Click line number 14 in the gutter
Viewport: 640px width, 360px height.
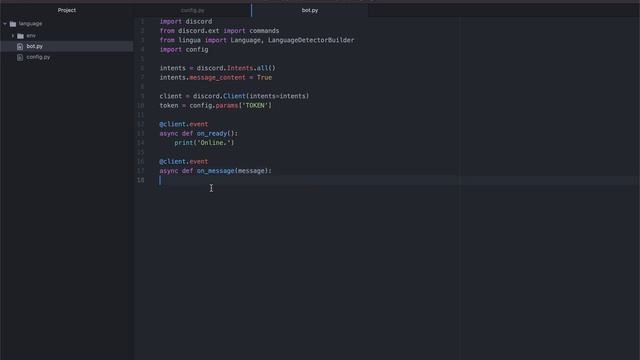141,143
